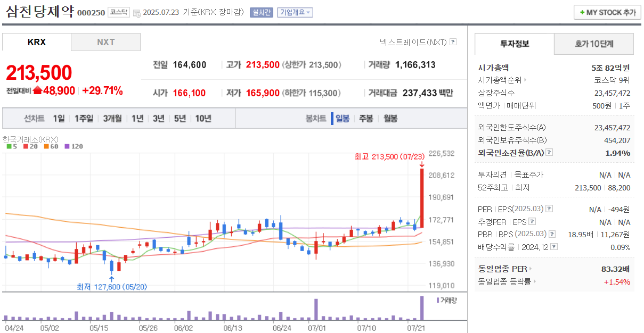Click the 83.32배 industry PER value

click(616, 269)
